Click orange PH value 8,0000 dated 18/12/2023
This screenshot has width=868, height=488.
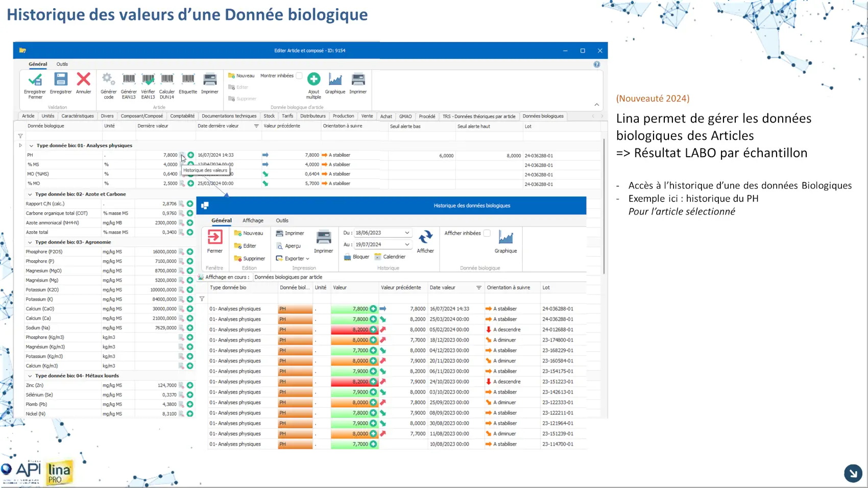[x=354, y=340]
